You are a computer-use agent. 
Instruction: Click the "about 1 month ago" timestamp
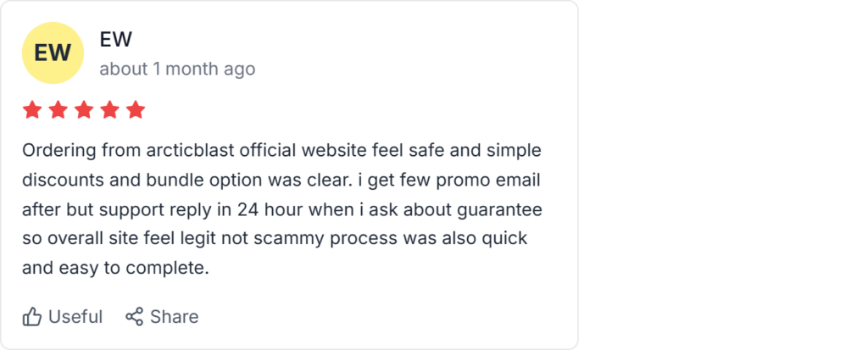[177, 69]
